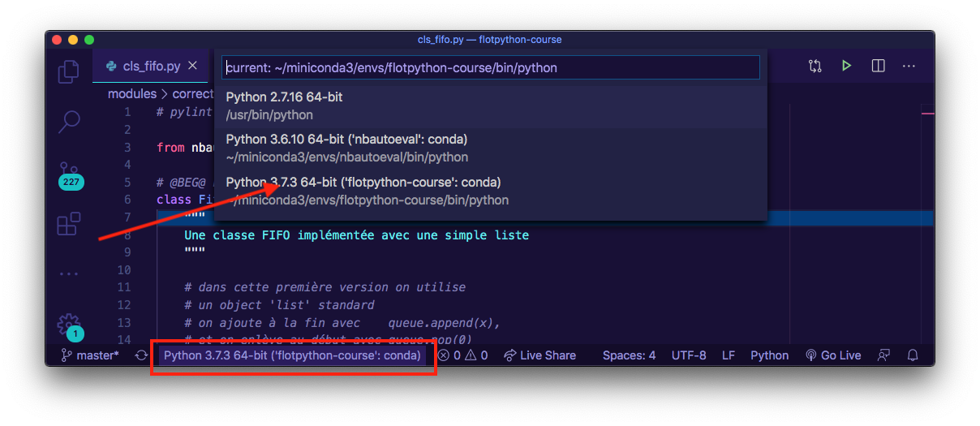Screen dimensions: 980x426
Task: Open the Explorer files icon in activity bar
Action: tap(70, 71)
